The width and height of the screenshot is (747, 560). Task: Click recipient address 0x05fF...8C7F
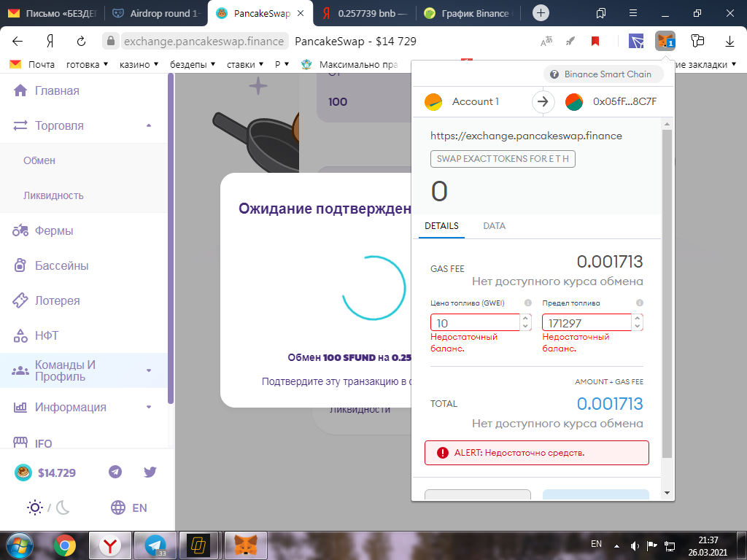(x=624, y=101)
